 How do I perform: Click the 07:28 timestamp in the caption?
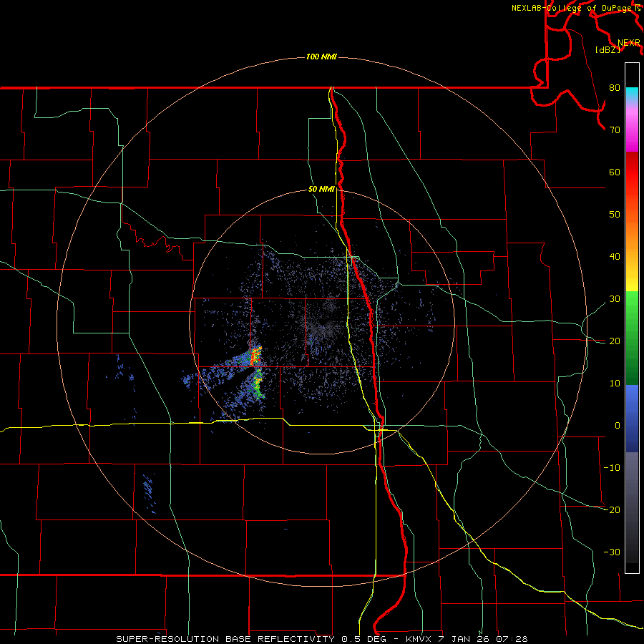point(512,639)
